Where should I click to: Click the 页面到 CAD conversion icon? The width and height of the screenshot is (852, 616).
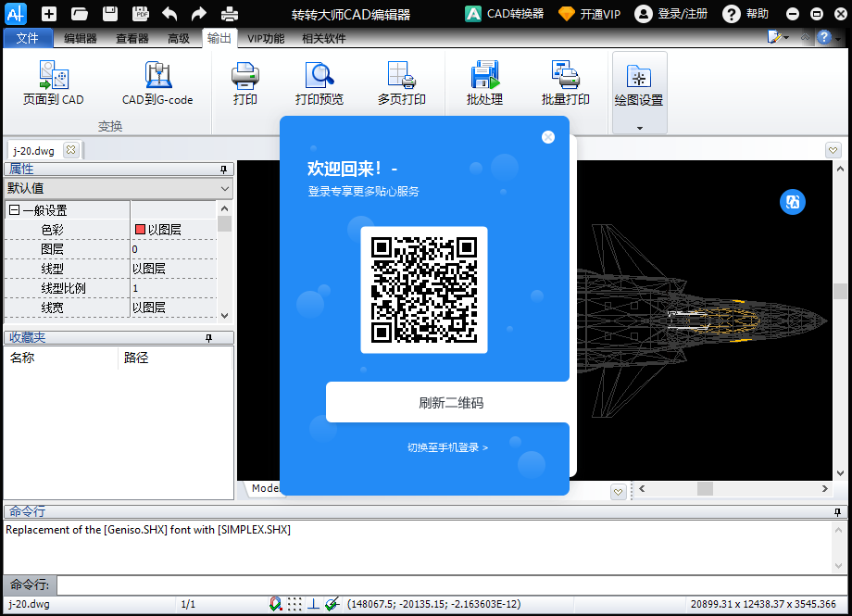pyautogui.click(x=53, y=76)
